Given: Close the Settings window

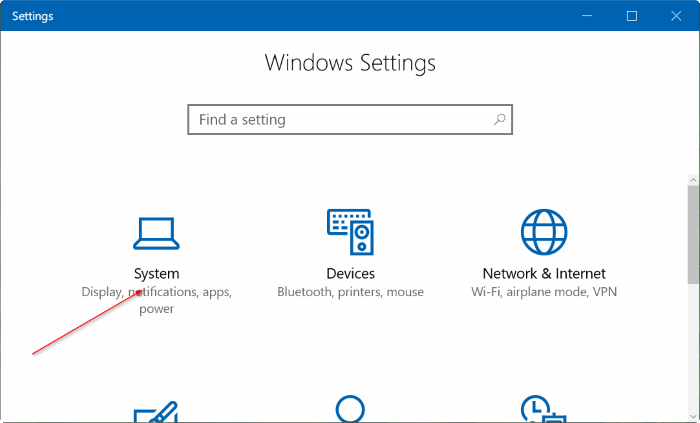Looking at the screenshot, I should point(676,16).
